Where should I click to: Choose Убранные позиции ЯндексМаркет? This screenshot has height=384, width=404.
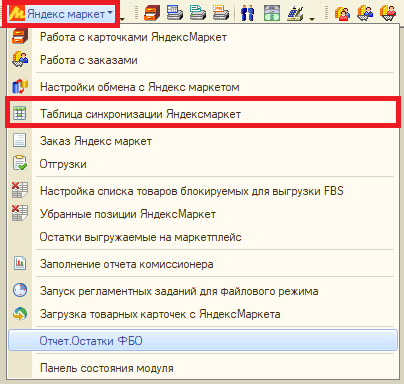tap(203, 214)
